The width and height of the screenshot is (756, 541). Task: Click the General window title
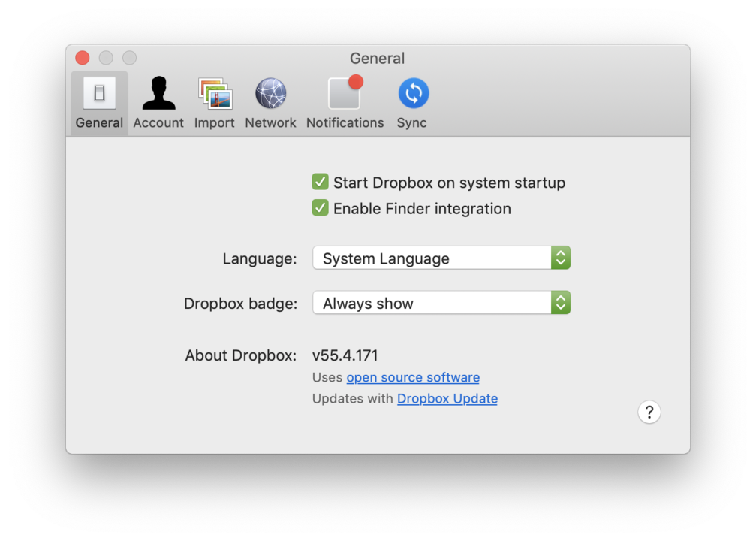377,59
